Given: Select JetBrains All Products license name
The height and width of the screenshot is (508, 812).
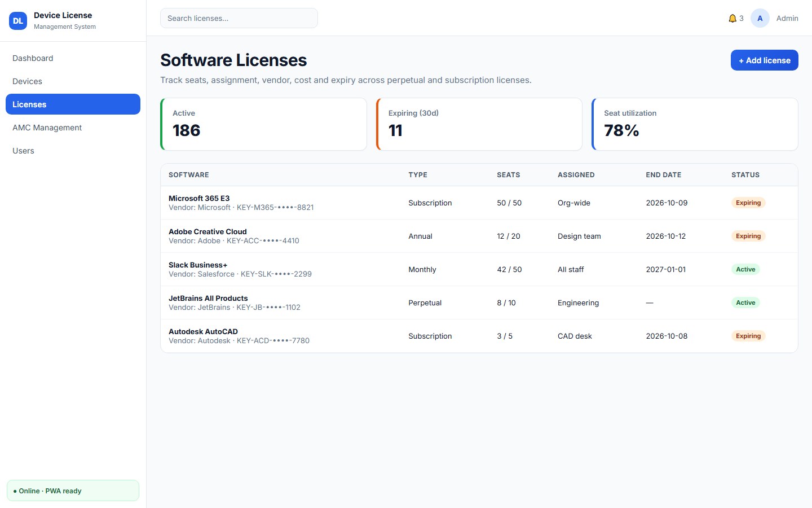Looking at the screenshot, I should tap(208, 298).
